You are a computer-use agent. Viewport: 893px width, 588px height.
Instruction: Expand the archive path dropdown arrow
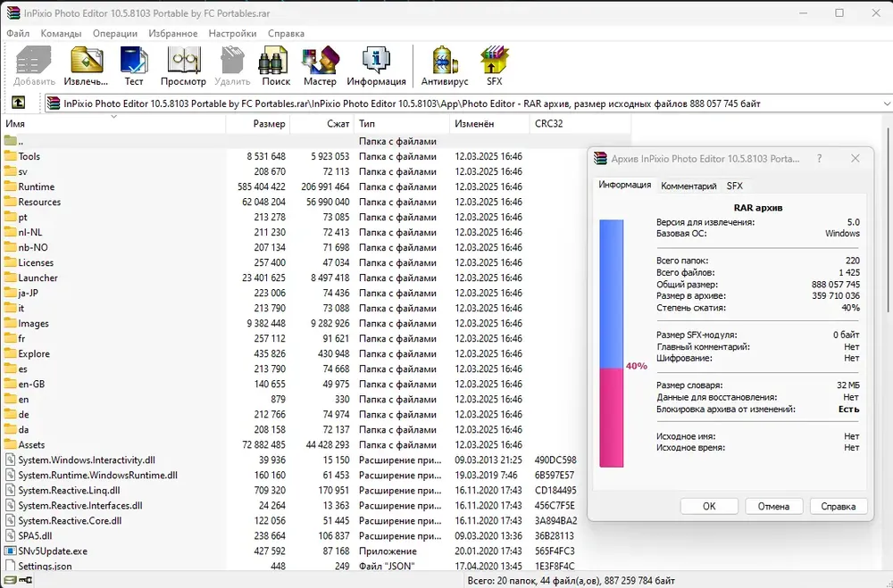[x=887, y=104]
